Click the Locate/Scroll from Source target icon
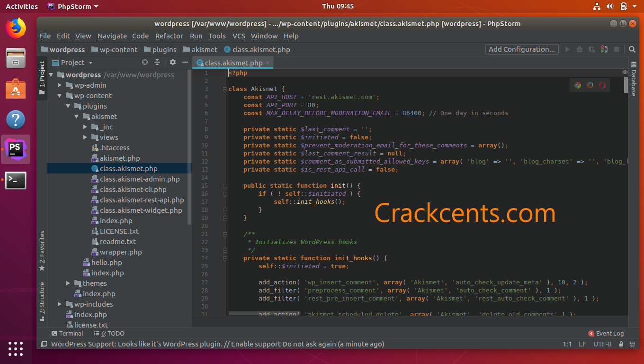644x364 pixels. [145, 62]
